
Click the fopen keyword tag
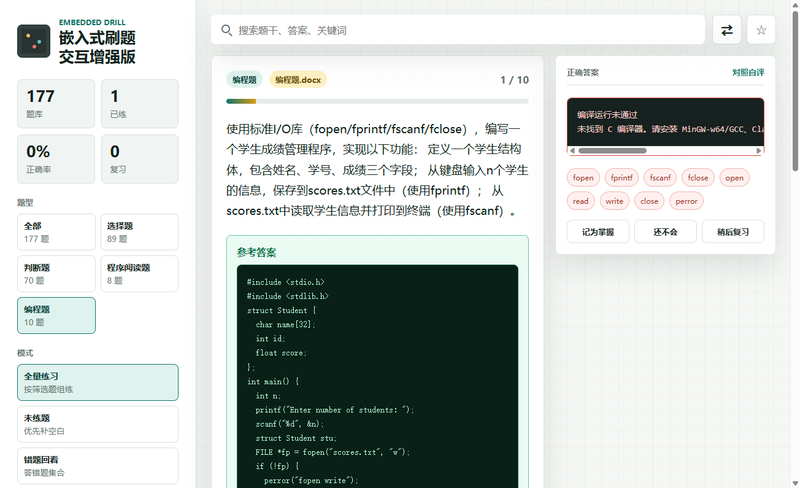[583, 178]
